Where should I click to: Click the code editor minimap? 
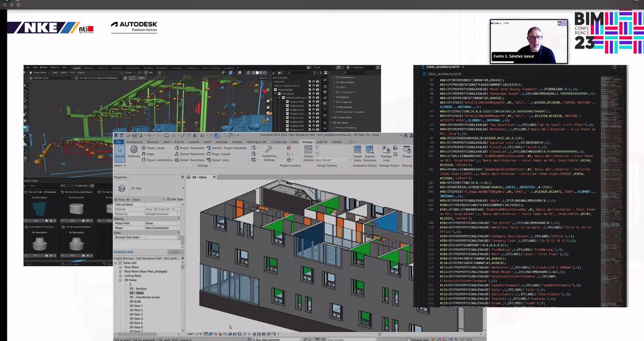click(611, 191)
